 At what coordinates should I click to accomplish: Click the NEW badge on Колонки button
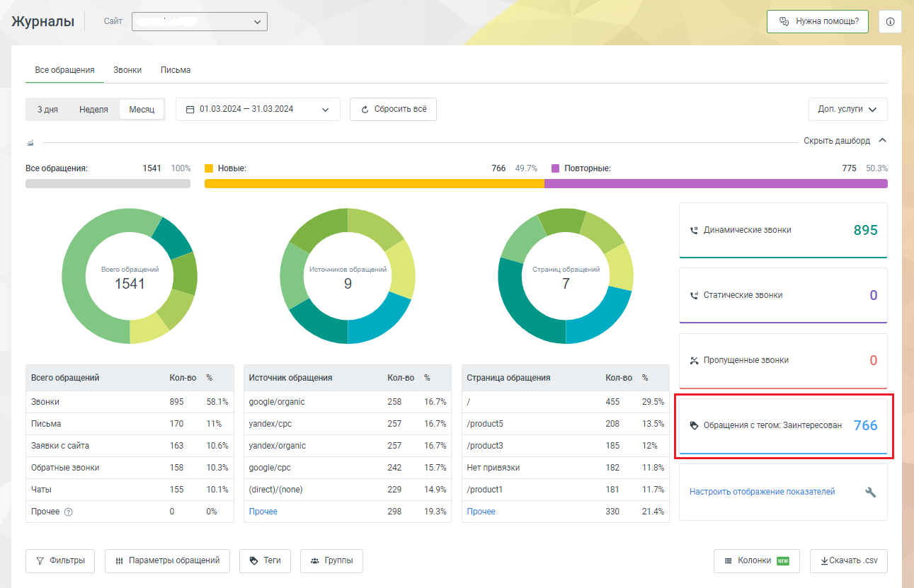782,561
